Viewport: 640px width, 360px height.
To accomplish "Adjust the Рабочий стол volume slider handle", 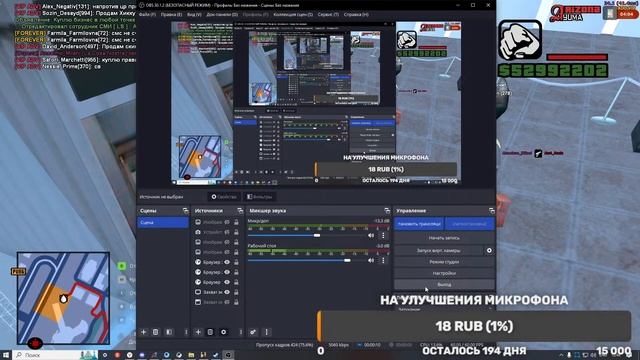I will click(x=347, y=260).
